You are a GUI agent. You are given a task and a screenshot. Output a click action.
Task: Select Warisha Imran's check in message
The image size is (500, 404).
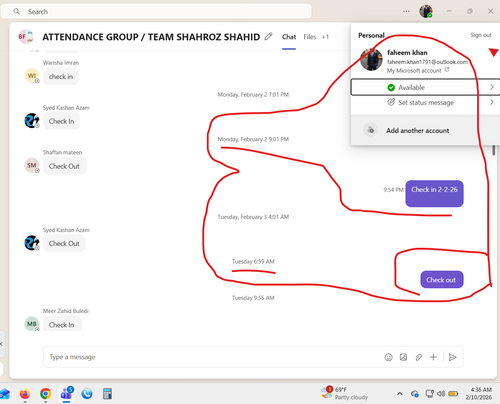coord(61,77)
